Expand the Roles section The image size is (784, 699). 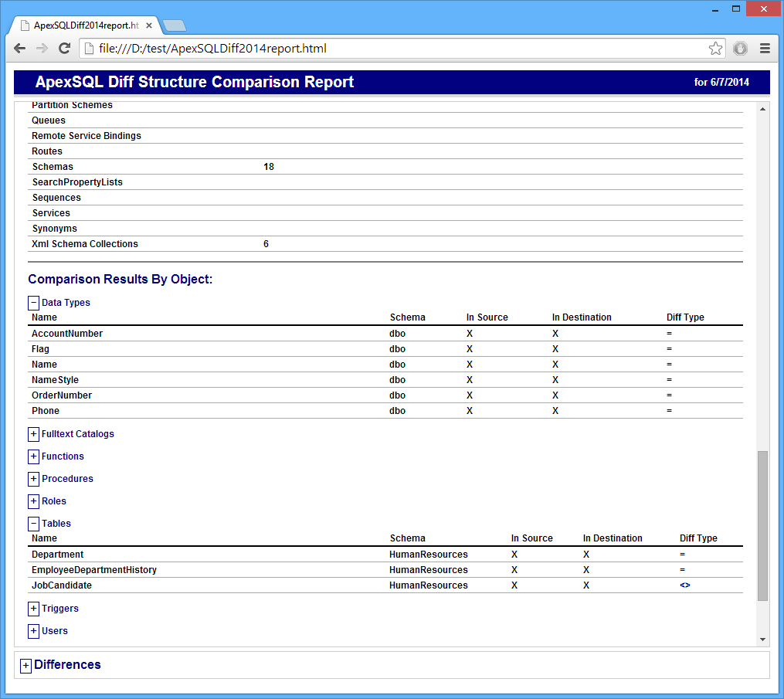click(x=33, y=501)
